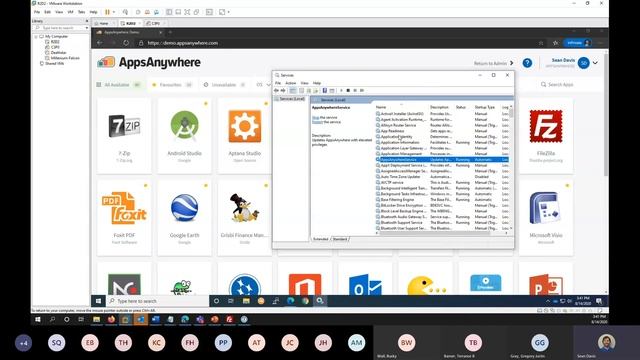Screen dimensions: 640x360
Task: Click VMware pause VM button
Action: coord(107,12)
